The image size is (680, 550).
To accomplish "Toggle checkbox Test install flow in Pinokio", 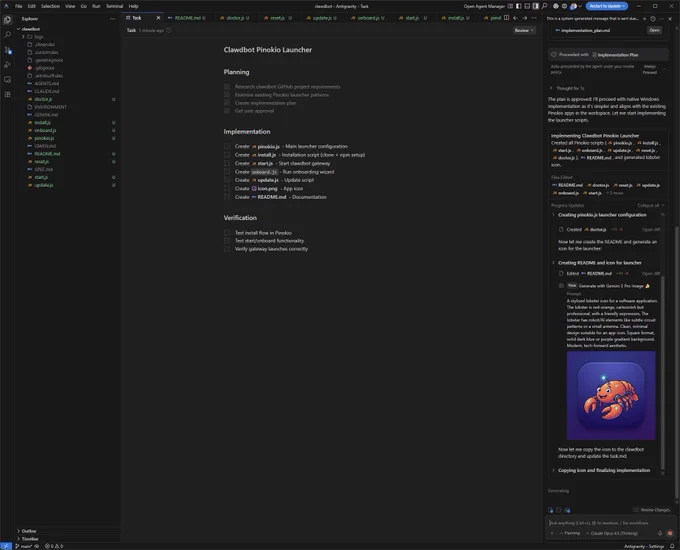I will 227,232.
